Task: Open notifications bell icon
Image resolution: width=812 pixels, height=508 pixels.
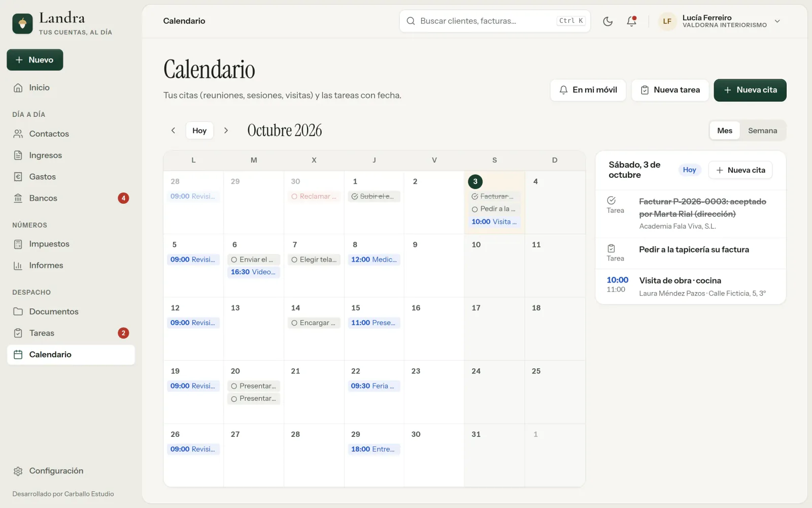Action: pos(631,21)
